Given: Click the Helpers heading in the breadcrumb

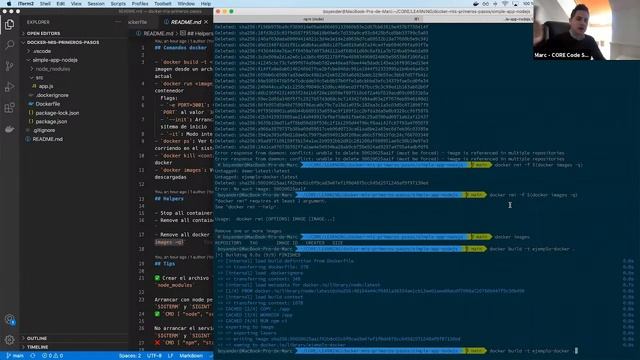Looking at the screenshot, I should [197, 33].
